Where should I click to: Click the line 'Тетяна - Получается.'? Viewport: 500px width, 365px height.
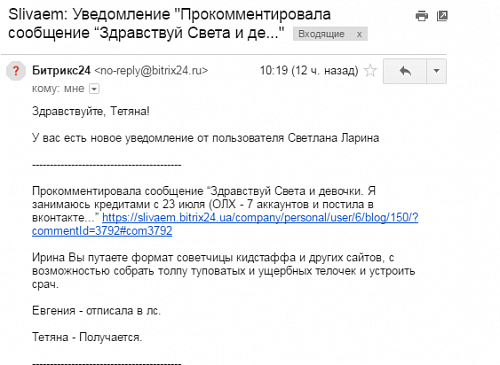click(87, 337)
